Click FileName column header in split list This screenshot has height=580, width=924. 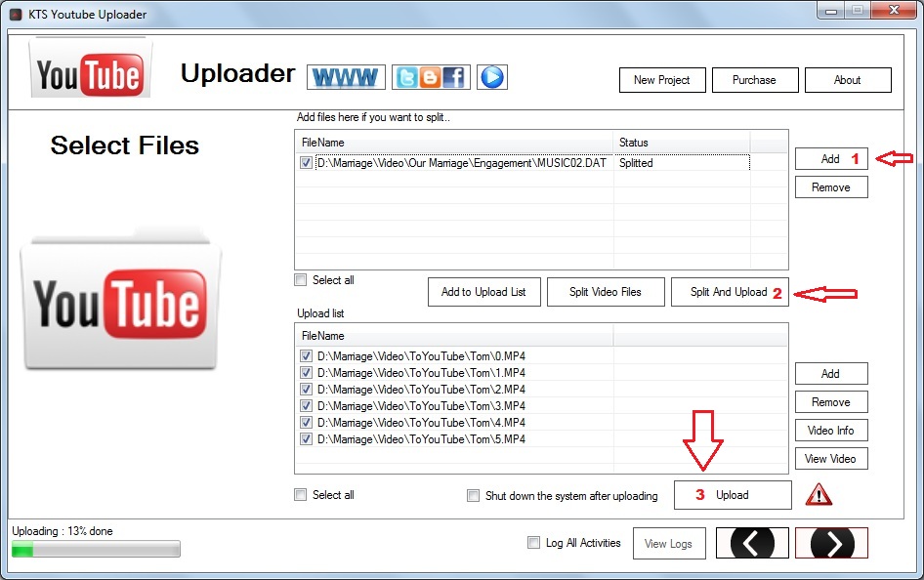click(x=454, y=143)
